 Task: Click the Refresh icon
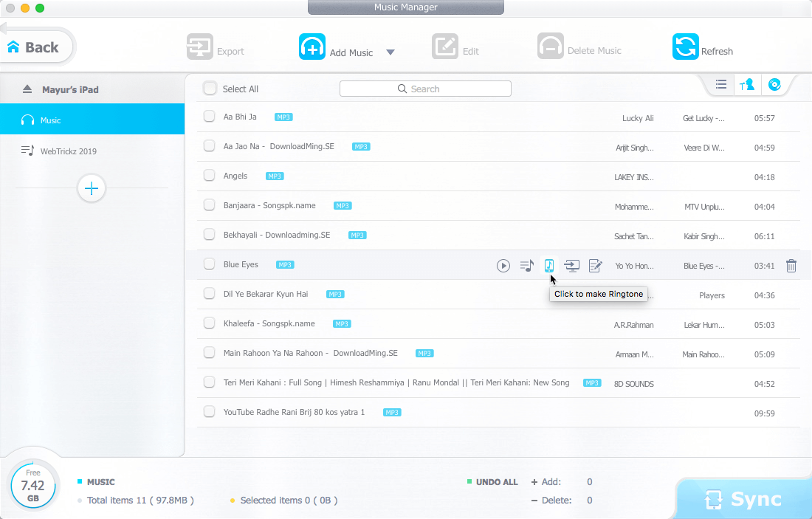click(x=685, y=47)
